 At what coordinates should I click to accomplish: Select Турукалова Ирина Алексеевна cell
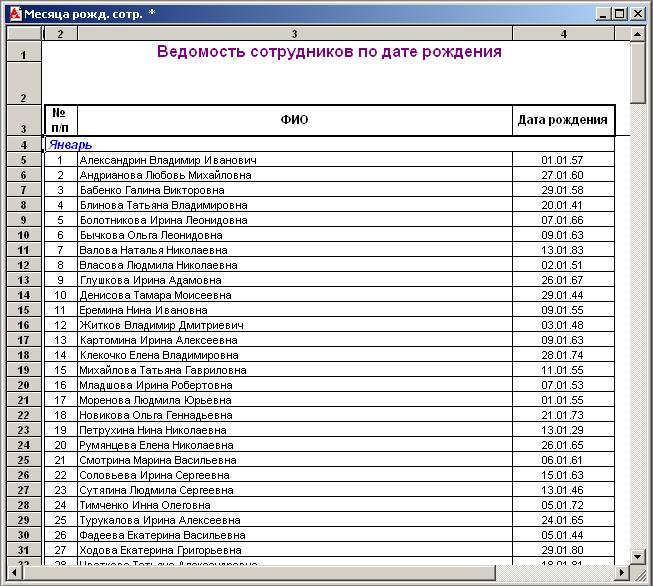tap(294, 520)
